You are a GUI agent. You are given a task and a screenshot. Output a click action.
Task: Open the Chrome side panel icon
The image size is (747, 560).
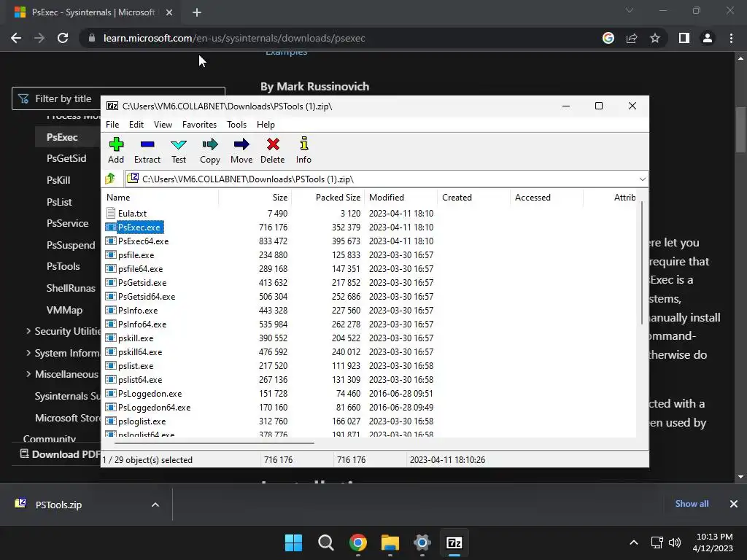pyautogui.click(x=684, y=38)
